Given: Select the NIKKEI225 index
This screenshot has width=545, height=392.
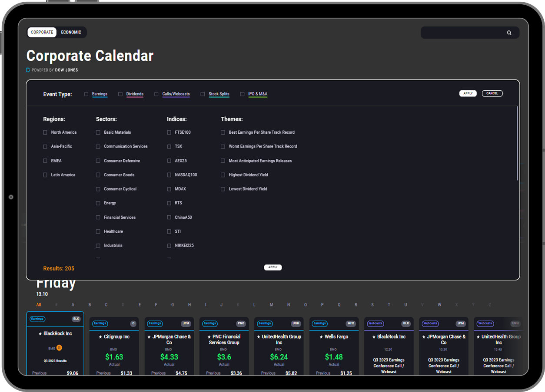Looking at the screenshot, I should tap(169, 246).
